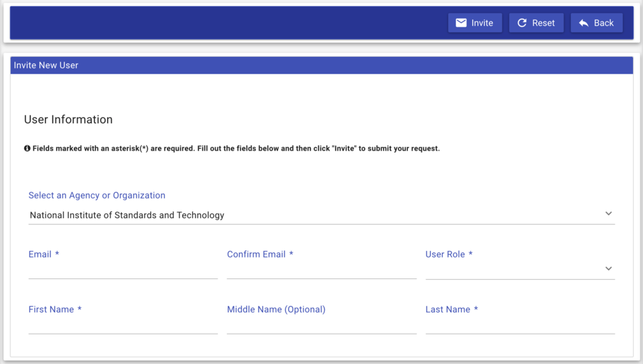The height and width of the screenshot is (364, 643).
Task: Click the required fields instruction text
Action: (x=236, y=149)
